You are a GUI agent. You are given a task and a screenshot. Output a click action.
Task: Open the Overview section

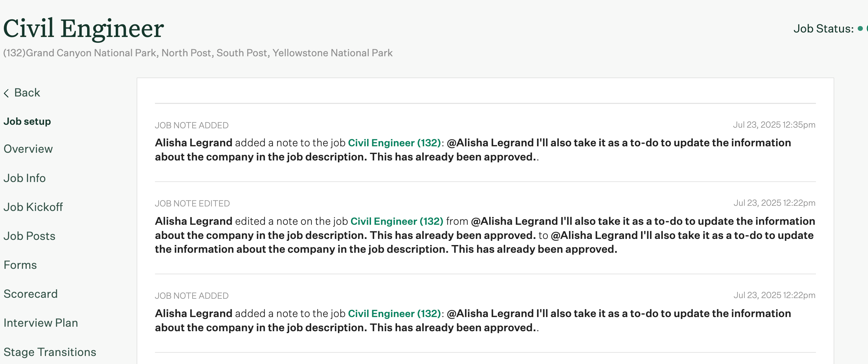[28, 149]
